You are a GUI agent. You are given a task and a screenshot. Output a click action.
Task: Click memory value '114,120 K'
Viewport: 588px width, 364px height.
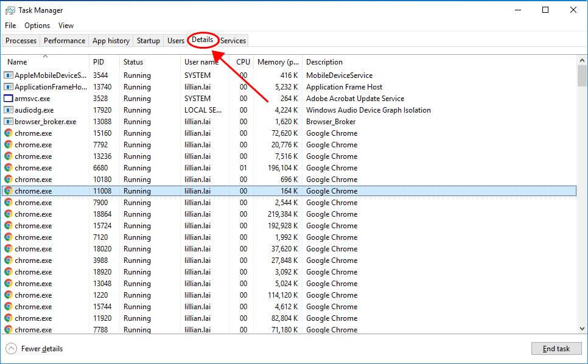point(283,295)
